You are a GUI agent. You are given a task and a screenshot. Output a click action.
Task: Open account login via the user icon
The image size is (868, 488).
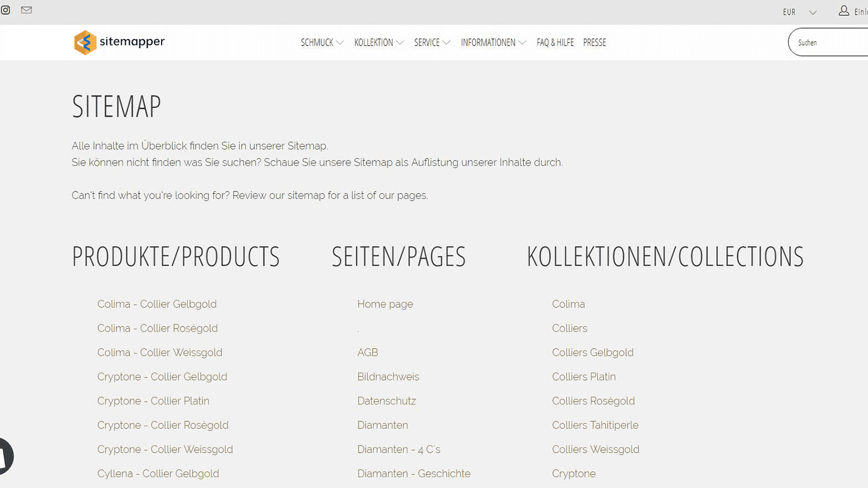point(844,10)
